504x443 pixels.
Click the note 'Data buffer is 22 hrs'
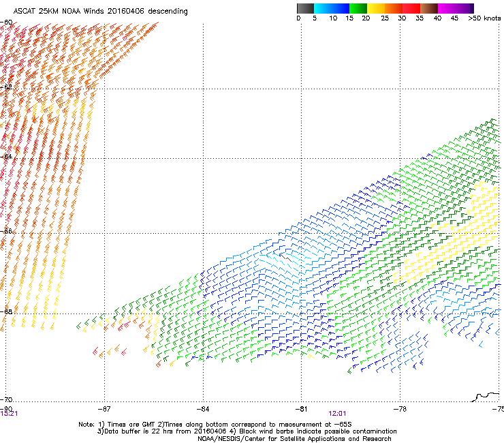pos(136,431)
